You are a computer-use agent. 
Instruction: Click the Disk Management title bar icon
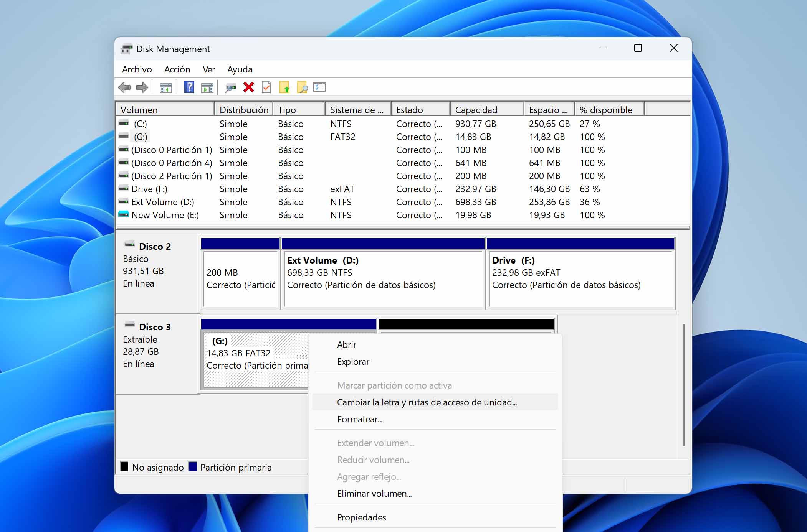[x=126, y=49]
